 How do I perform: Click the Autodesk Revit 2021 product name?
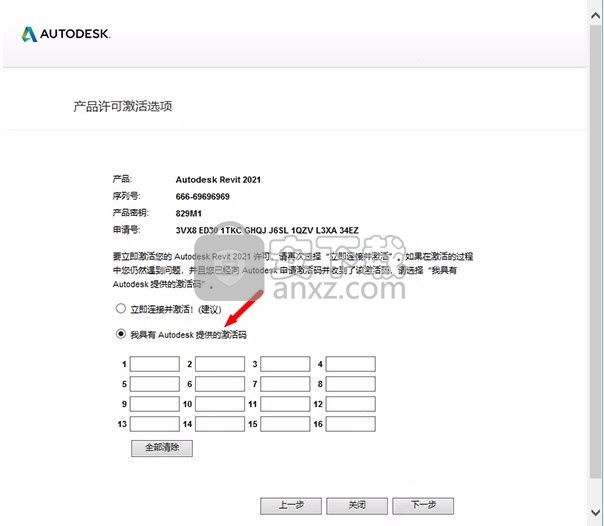[x=218, y=179]
